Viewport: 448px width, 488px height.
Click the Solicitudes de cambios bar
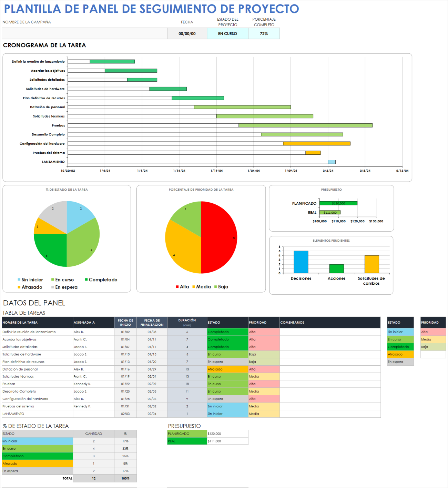pyautogui.click(x=371, y=264)
